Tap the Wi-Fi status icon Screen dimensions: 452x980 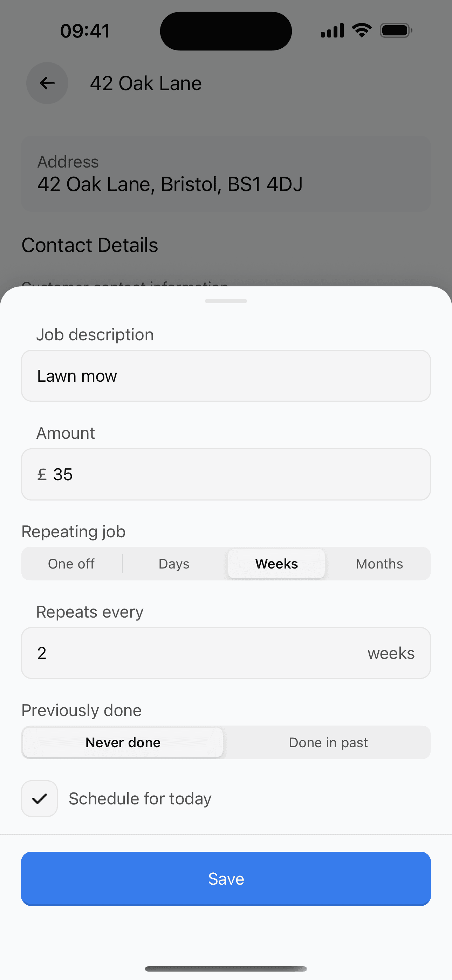click(x=362, y=30)
